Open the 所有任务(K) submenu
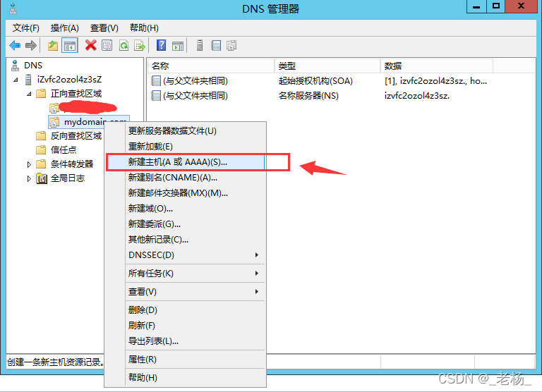The height and width of the screenshot is (392, 542). pyautogui.click(x=195, y=273)
